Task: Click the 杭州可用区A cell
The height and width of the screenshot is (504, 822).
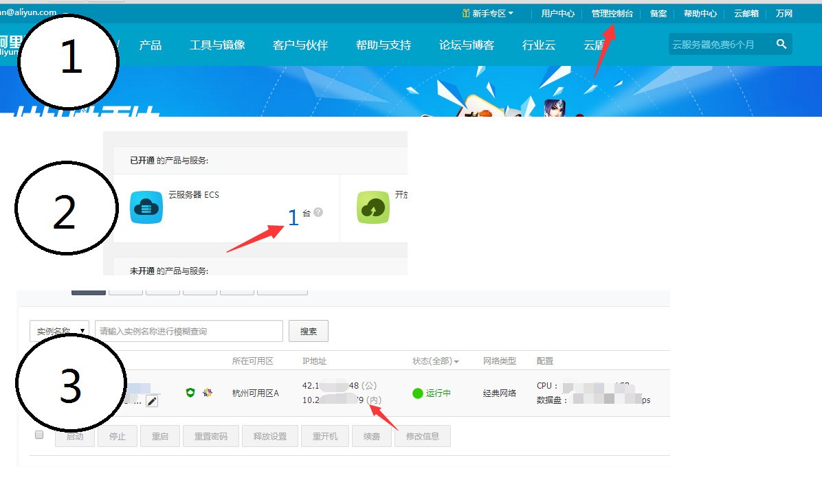Action: pos(255,393)
